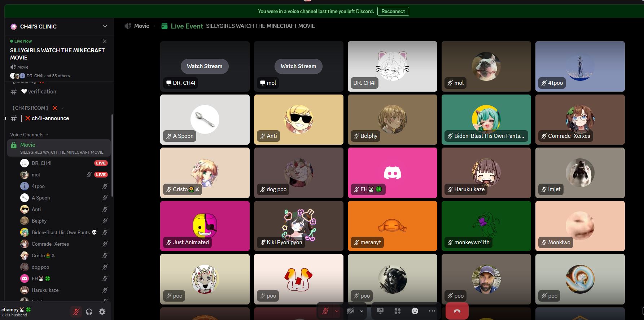This screenshot has width=644, height=320.
Task: Click DR. CH4I's cat-ear avatar tile
Action: (393, 66)
